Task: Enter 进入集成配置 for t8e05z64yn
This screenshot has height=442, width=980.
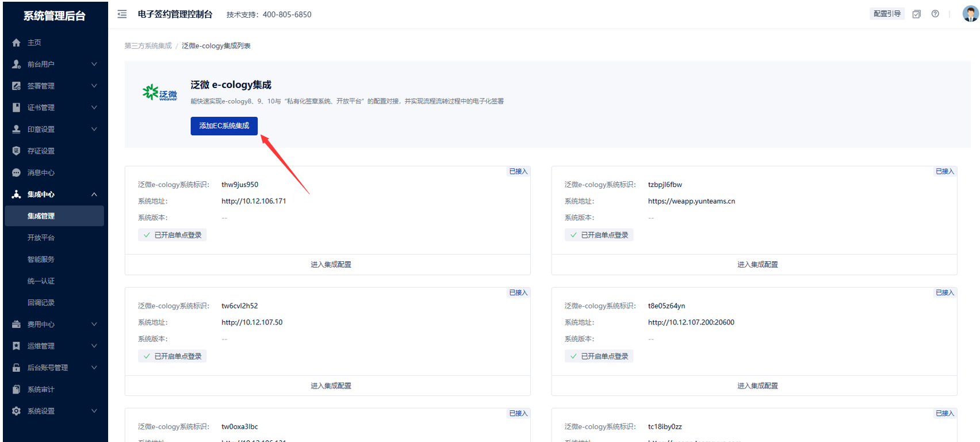Action: coord(757,386)
